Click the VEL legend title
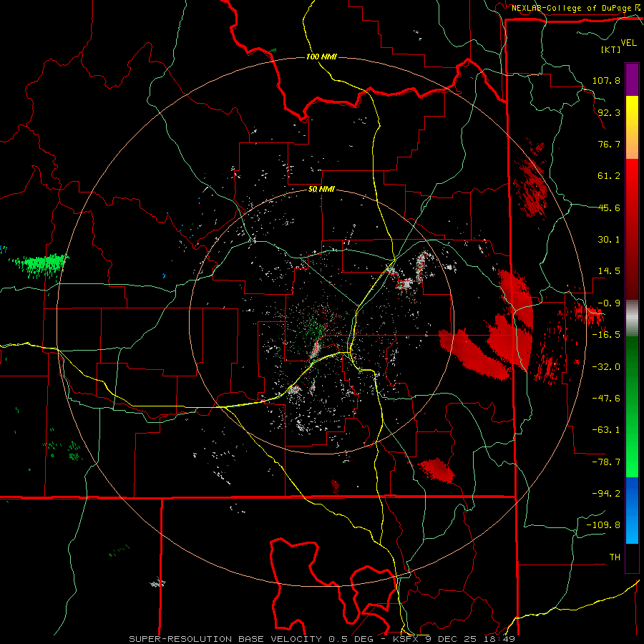Image resolution: width=644 pixels, height=644 pixels. tap(628, 43)
